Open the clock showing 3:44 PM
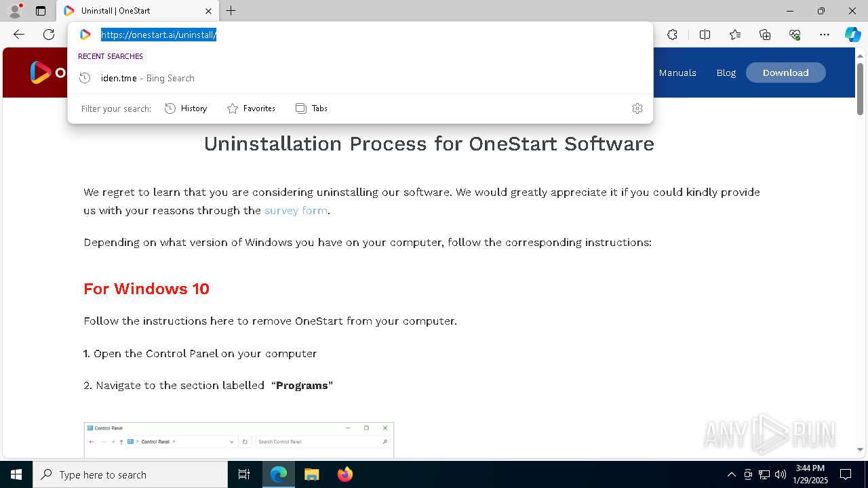The height and width of the screenshot is (488, 868). coord(810,474)
